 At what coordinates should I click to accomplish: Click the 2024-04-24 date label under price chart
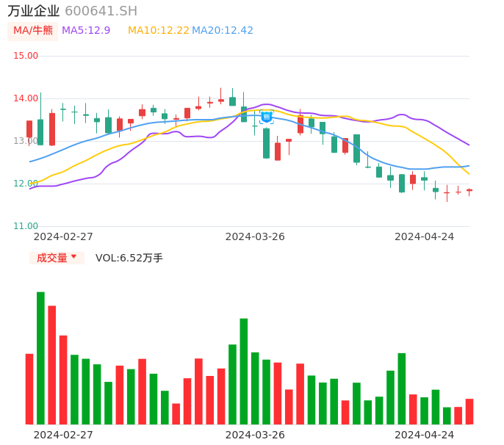(x=425, y=236)
